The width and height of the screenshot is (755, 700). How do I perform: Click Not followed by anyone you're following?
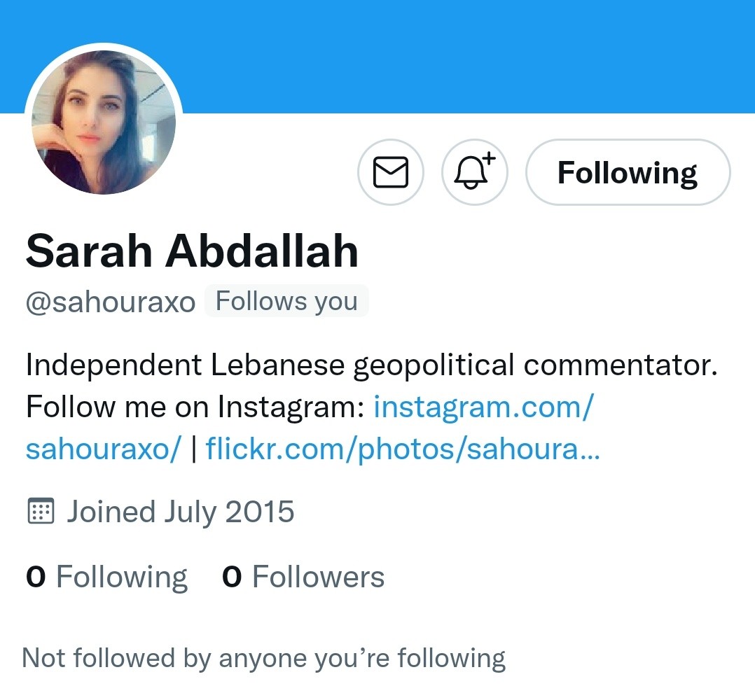(x=264, y=658)
